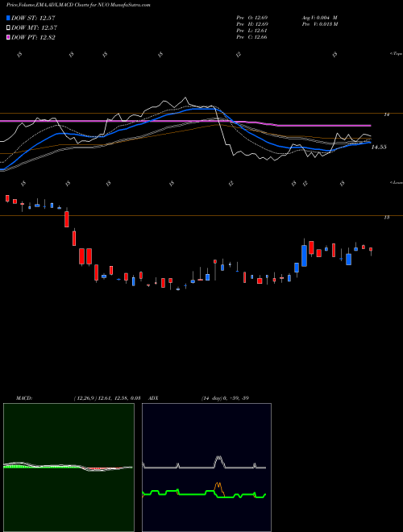Click the 14 axis label on the upper chart
The width and height of the screenshot is (403, 532).
coord(386,114)
